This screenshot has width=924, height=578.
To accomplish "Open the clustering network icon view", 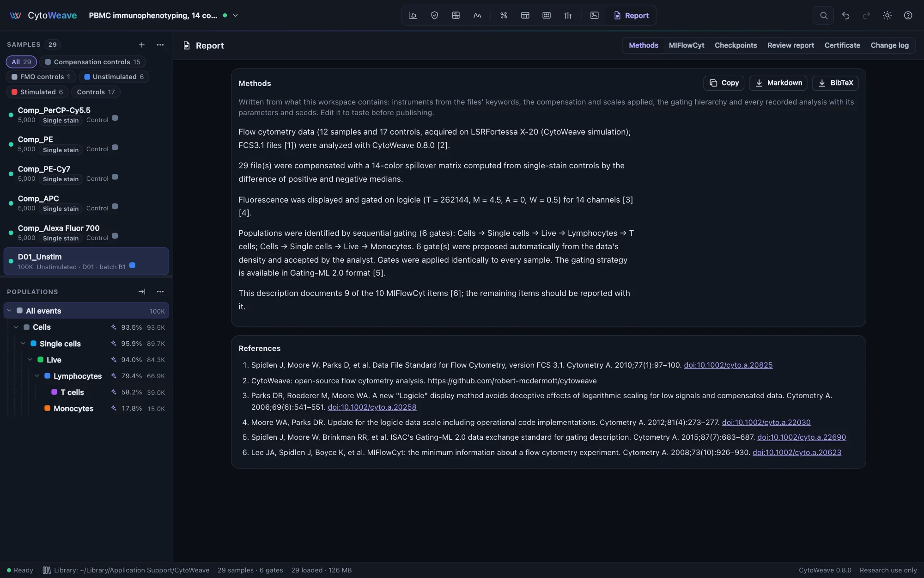I will tap(504, 15).
